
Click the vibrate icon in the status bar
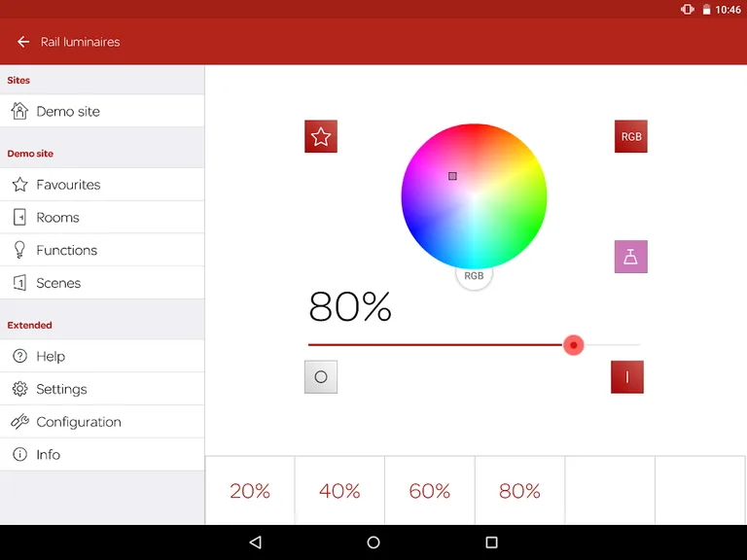[x=687, y=10]
